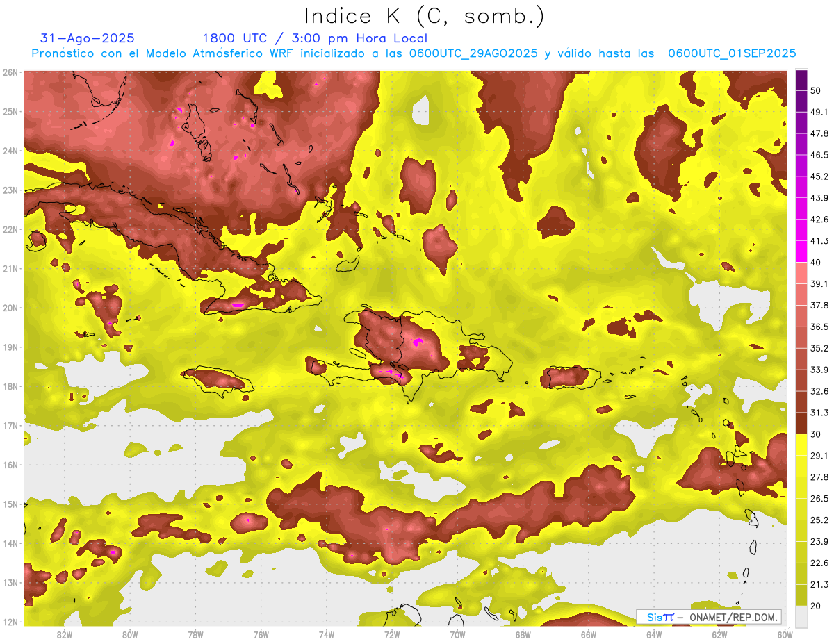Click the legend value 47.8

point(819,133)
